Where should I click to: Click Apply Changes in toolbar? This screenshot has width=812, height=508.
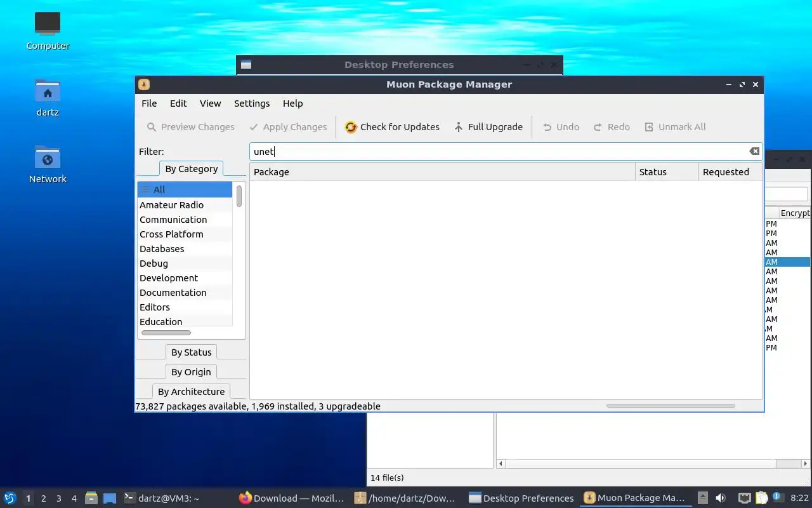288,127
